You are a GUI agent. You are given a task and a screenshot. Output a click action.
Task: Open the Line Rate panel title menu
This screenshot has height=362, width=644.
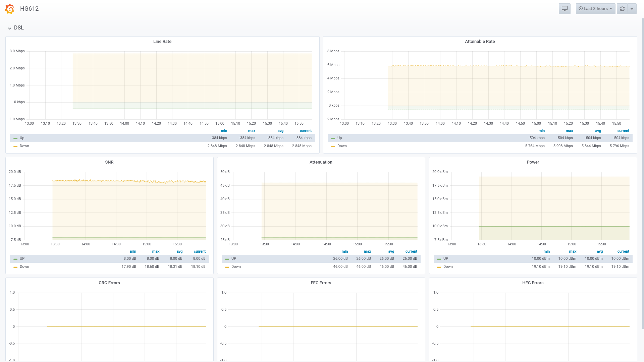click(x=162, y=42)
